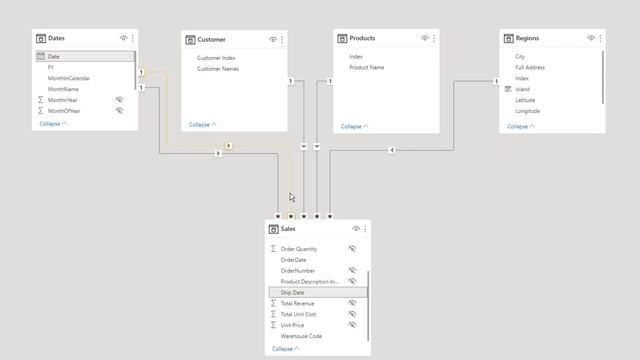Click the Dates table header icon
Image resolution: width=640 pixels, height=360 pixels.
point(41,38)
